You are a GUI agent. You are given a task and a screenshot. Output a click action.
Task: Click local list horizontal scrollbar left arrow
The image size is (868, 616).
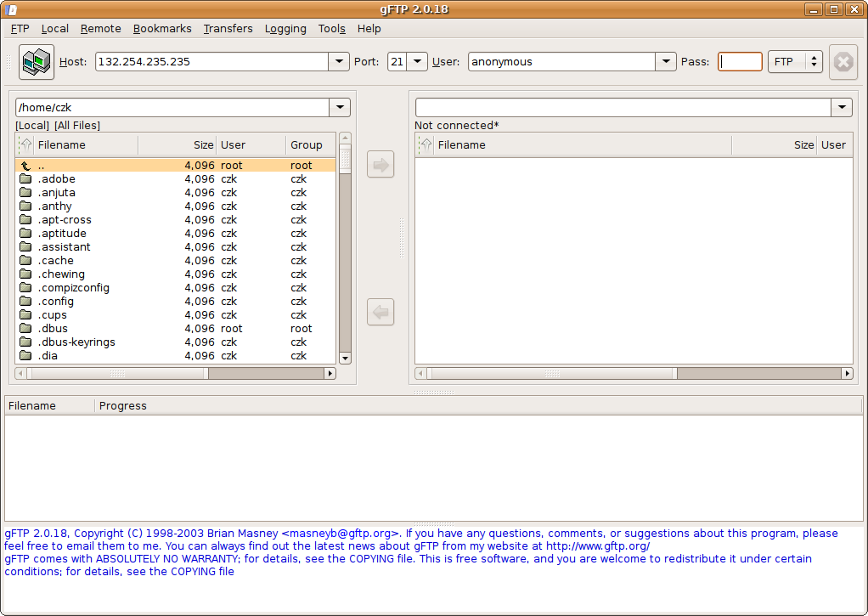21,373
